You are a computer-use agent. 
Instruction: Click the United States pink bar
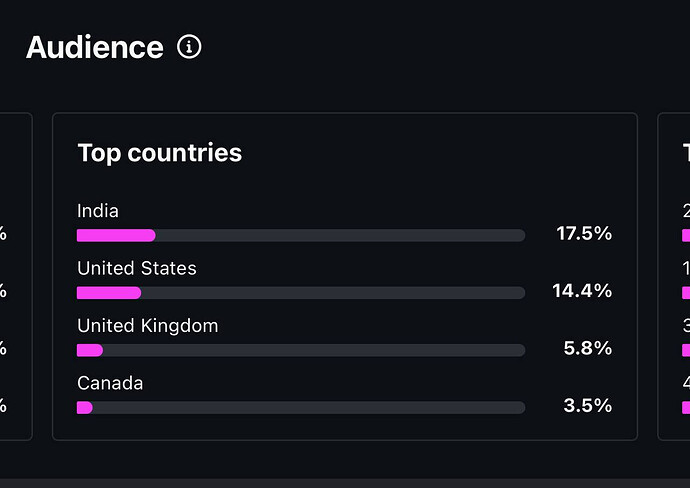pos(109,293)
